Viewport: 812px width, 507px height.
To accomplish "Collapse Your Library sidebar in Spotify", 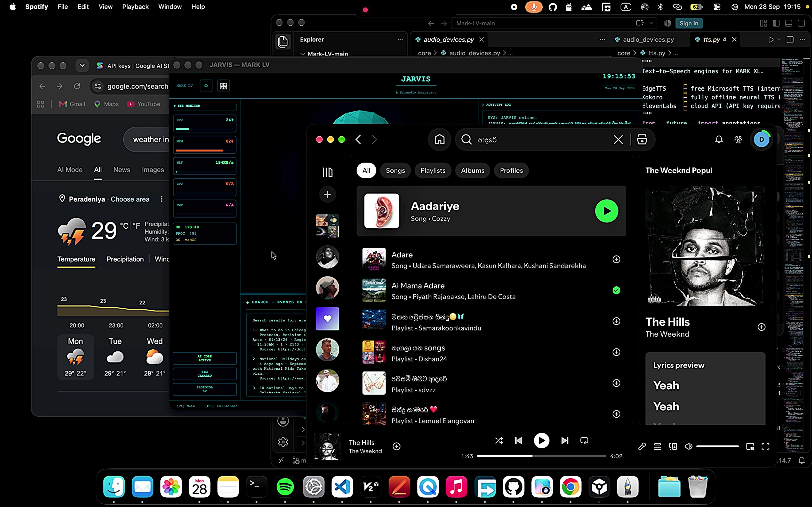I will 327,172.
